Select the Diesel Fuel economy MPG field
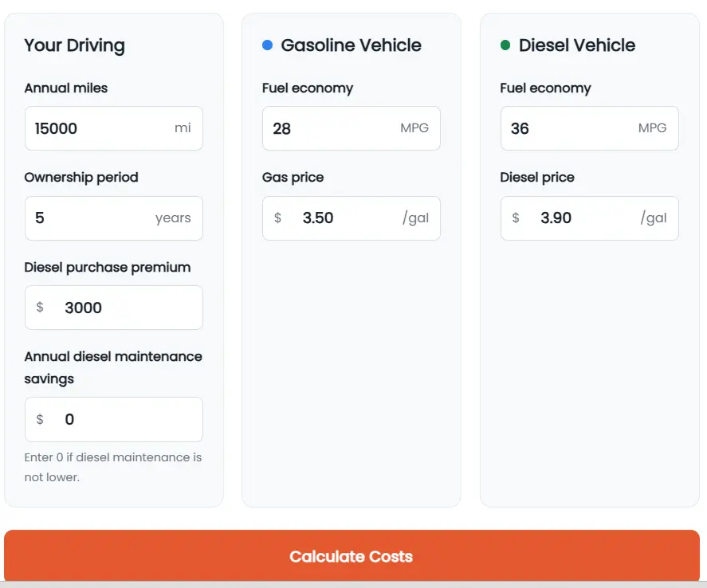707x588 pixels. (589, 128)
